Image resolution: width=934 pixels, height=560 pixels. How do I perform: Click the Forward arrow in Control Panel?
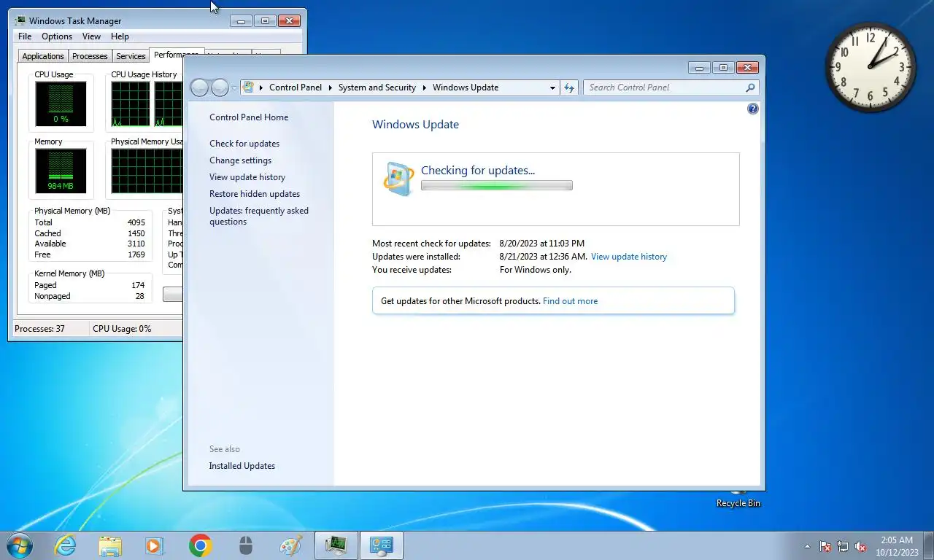click(x=220, y=87)
